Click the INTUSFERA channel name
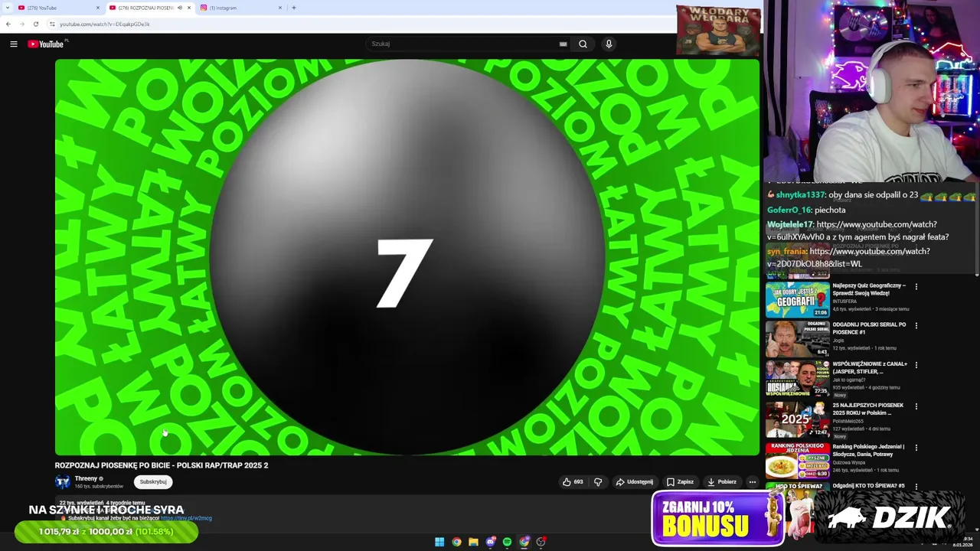The image size is (980, 551). coord(846,302)
